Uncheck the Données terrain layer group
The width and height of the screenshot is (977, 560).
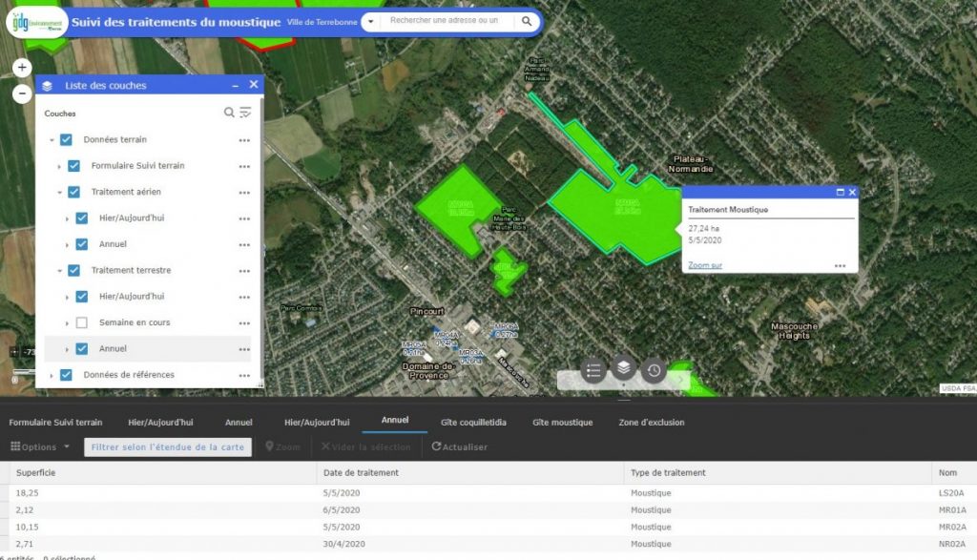[x=66, y=139]
